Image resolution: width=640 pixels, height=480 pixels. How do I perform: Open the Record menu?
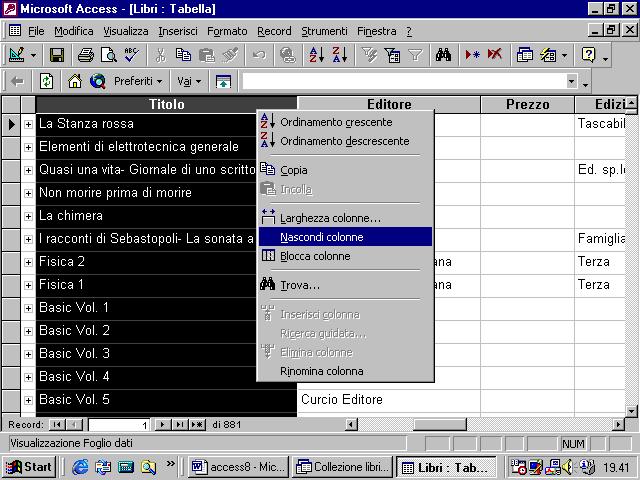pos(274,31)
